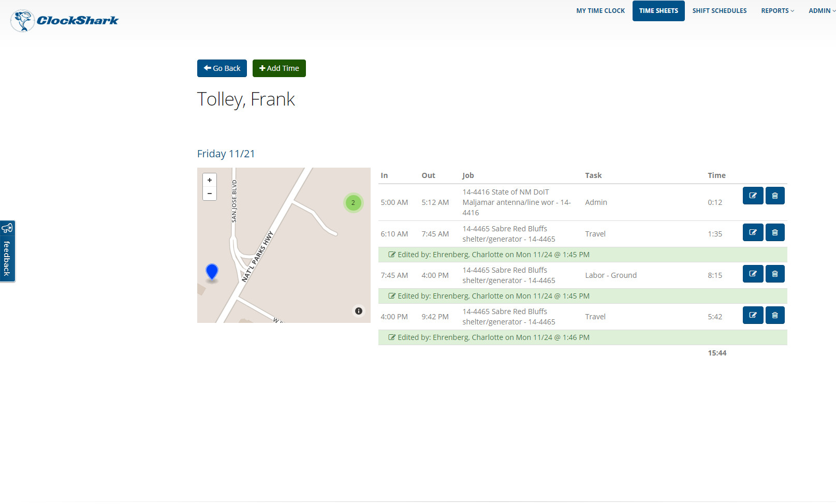Edit the Labor - Ground time entry
This screenshot has height=504, width=836.
(753, 274)
